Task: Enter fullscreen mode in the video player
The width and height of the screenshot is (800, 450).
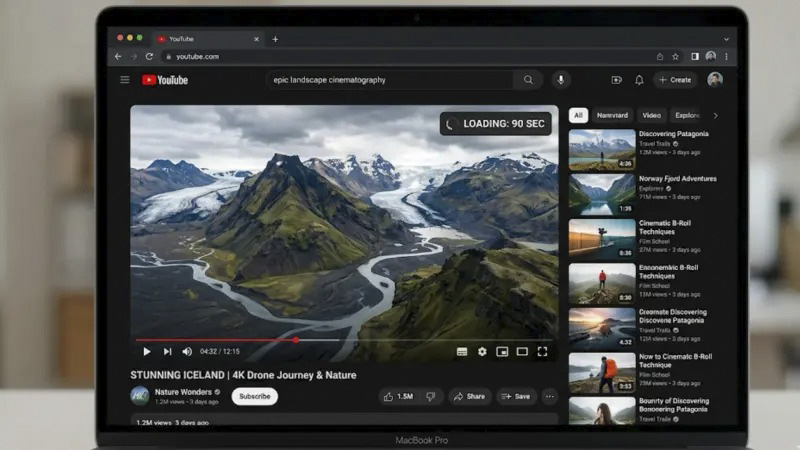Action: [542, 352]
